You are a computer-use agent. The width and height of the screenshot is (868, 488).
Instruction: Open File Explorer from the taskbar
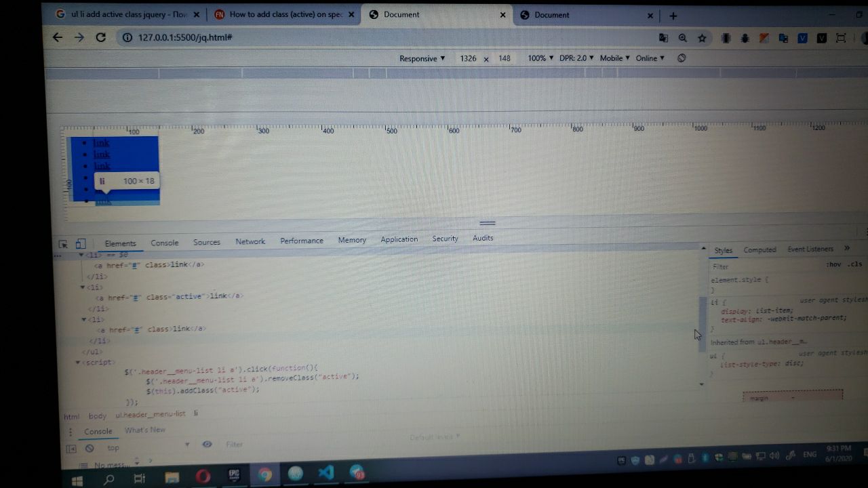(x=172, y=478)
